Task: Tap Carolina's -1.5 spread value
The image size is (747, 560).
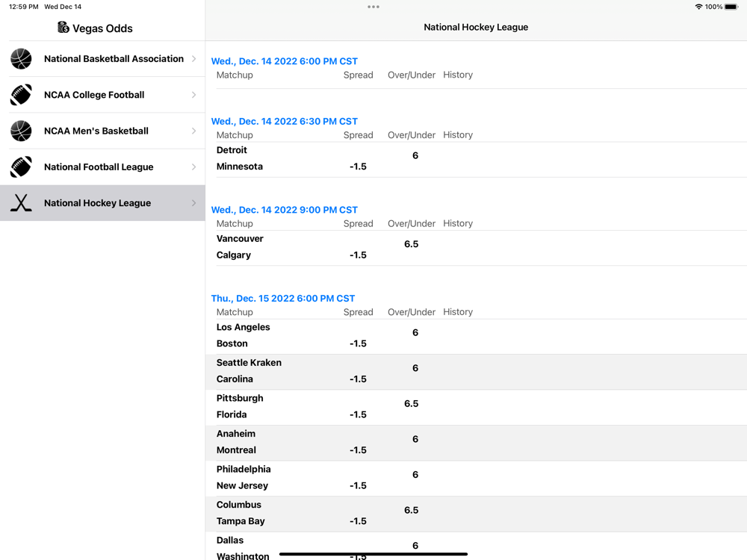Action: pyautogui.click(x=358, y=379)
